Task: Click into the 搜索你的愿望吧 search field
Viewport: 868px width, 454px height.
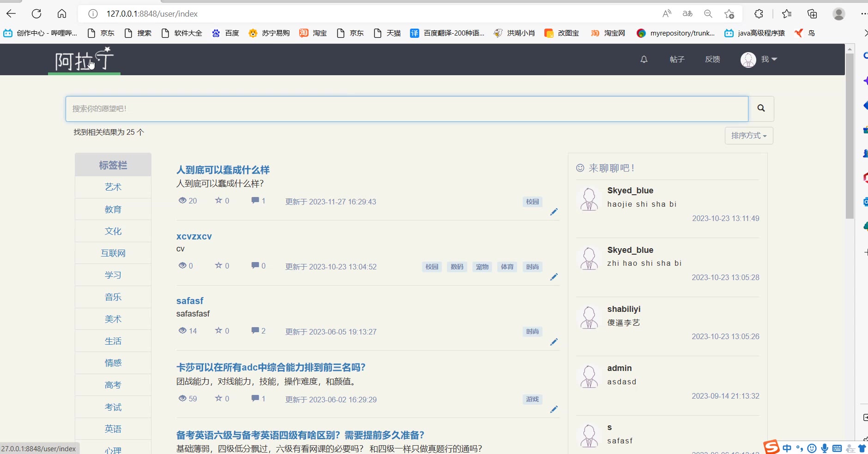Action: tap(407, 109)
